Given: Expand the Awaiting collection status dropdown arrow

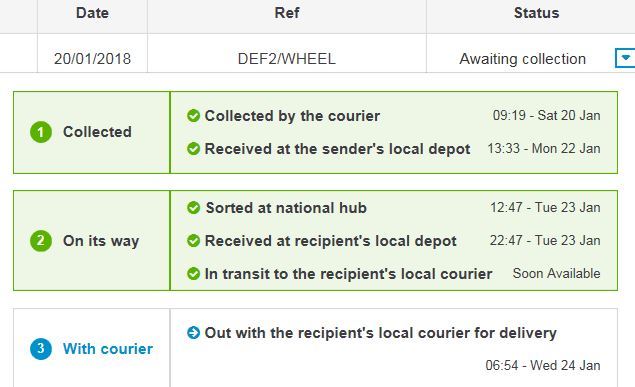Looking at the screenshot, I should coord(625,58).
